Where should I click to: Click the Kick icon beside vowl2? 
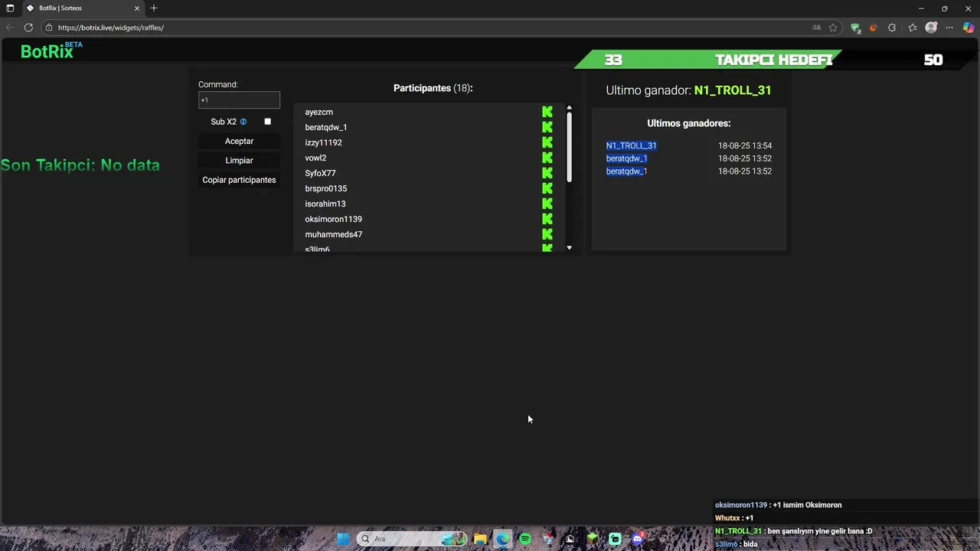(x=547, y=158)
